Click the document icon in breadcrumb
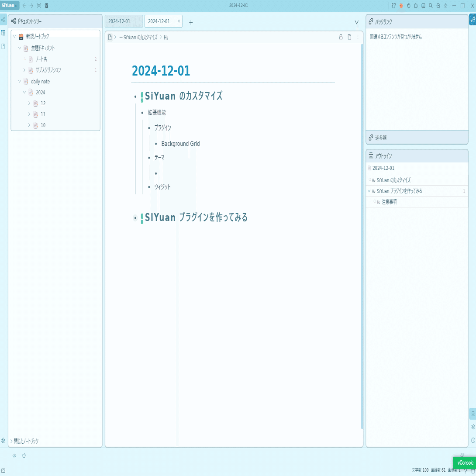476x476 pixels. 110,38
